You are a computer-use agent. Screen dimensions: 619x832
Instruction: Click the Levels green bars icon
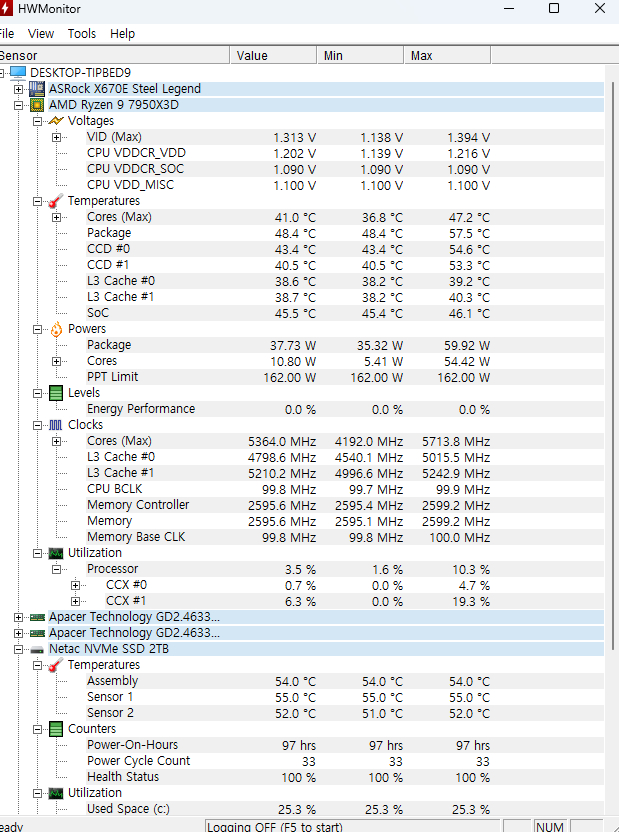coord(56,393)
